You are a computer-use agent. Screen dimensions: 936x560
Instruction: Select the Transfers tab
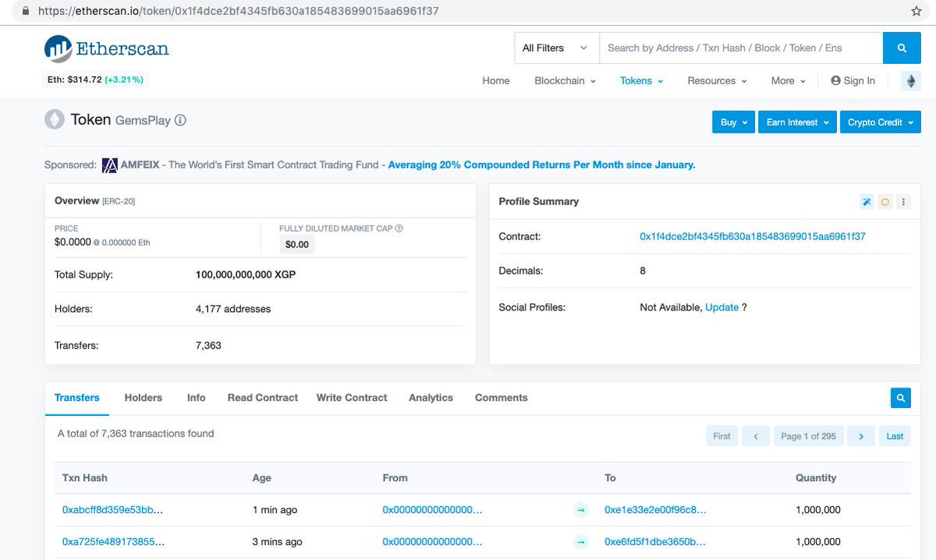77,398
